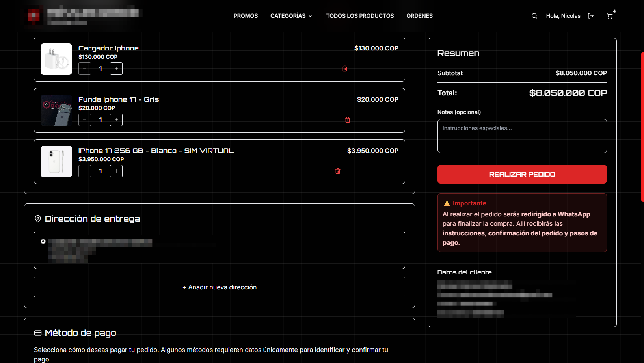
Task: Click the iPhone 17 Blanco product thumbnail
Action: pyautogui.click(x=56, y=162)
